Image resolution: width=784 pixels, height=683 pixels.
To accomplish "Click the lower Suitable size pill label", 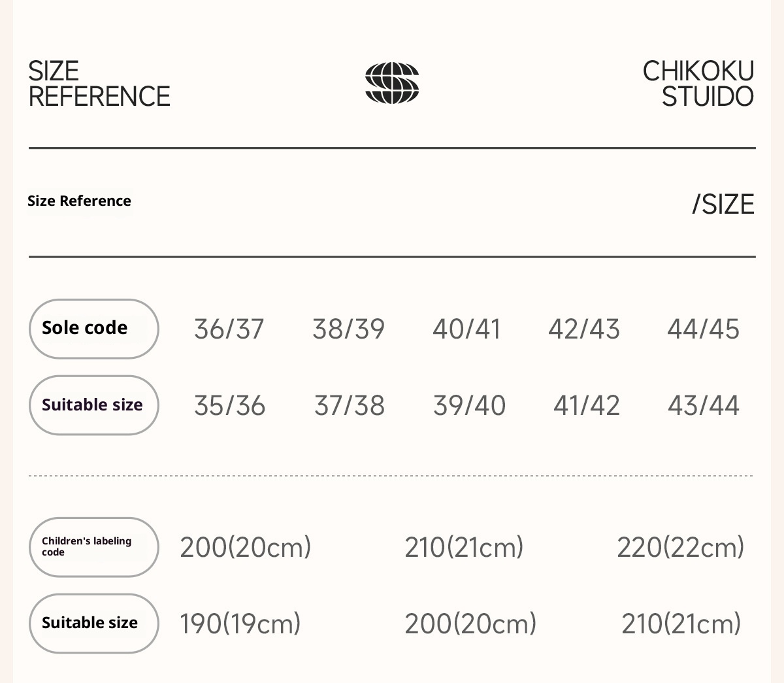I will click(x=93, y=623).
